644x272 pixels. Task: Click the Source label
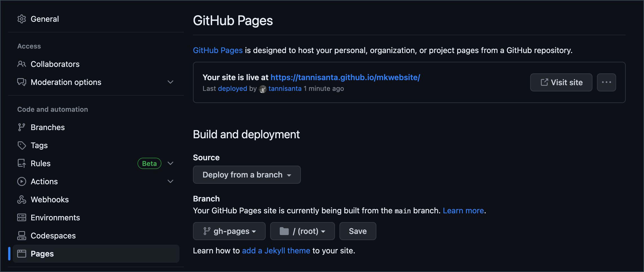click(206, 157)
